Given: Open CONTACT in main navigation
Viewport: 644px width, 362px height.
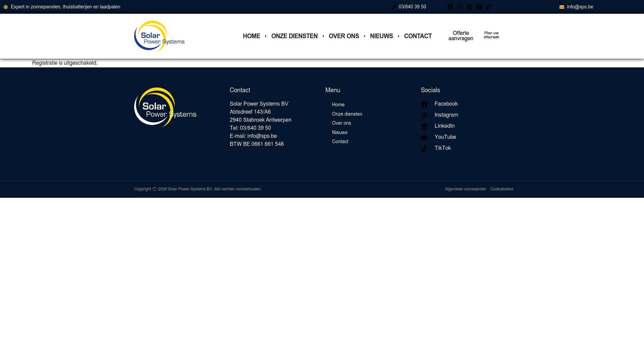Looking at the screenshot, I should coord(418,36).
